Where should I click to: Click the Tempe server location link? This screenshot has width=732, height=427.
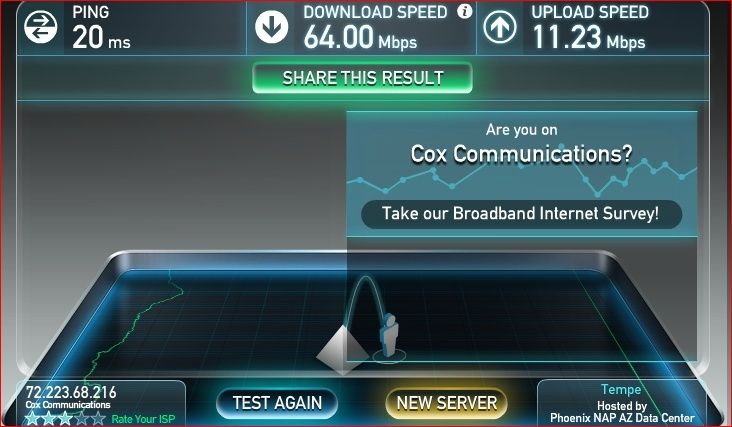click(621, 389)
